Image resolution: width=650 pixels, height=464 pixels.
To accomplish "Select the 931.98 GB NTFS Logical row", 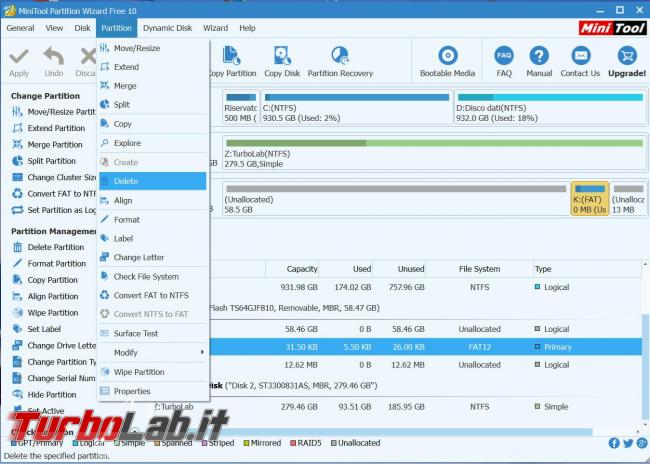I will pos(425,287).
